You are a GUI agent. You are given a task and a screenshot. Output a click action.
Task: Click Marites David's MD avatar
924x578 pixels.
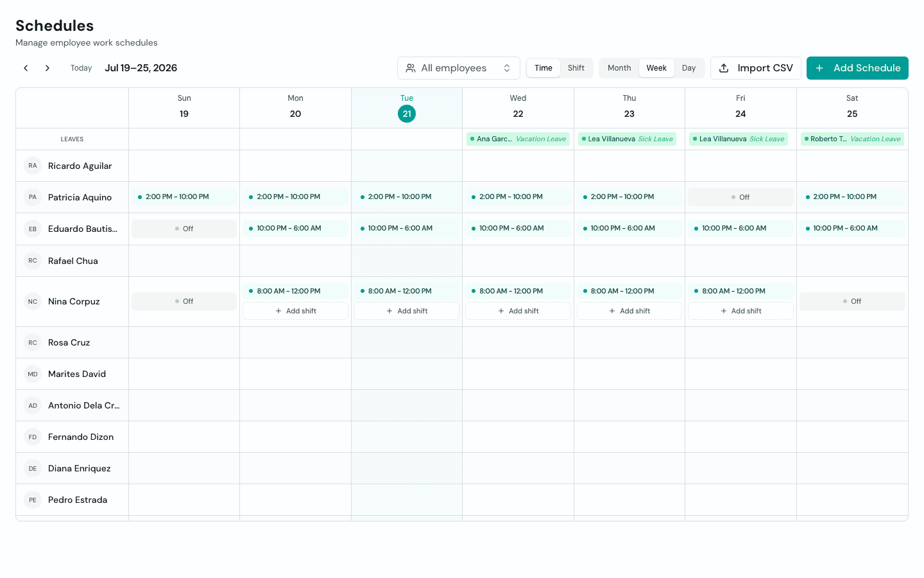pos(33,374)
